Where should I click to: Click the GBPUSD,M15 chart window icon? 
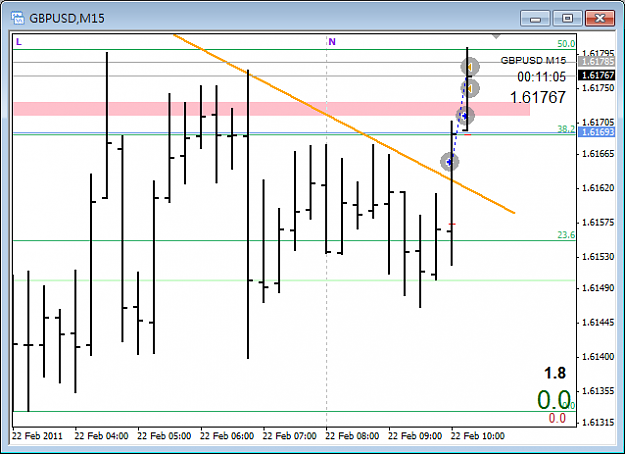click(x=18, y=18)
